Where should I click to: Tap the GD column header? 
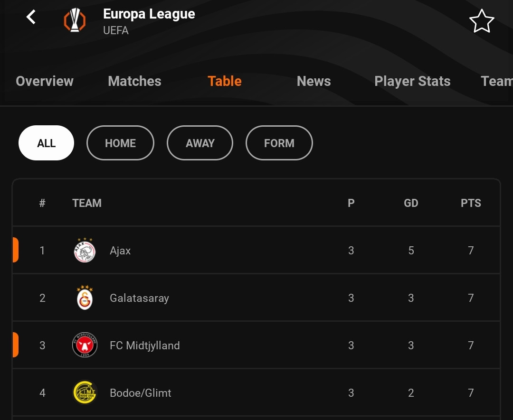pyautogui.click(x=411, y=203)
